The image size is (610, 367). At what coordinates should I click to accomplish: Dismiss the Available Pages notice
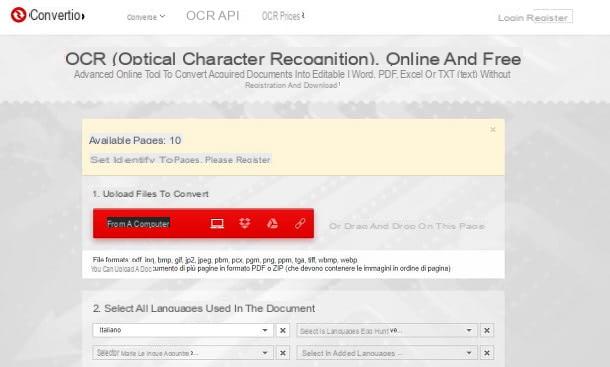click(493, 130)
